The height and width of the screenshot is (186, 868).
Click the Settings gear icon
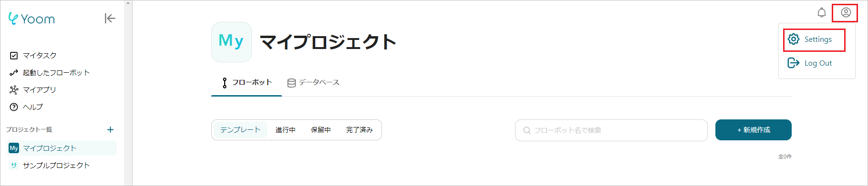click(794, 39)
